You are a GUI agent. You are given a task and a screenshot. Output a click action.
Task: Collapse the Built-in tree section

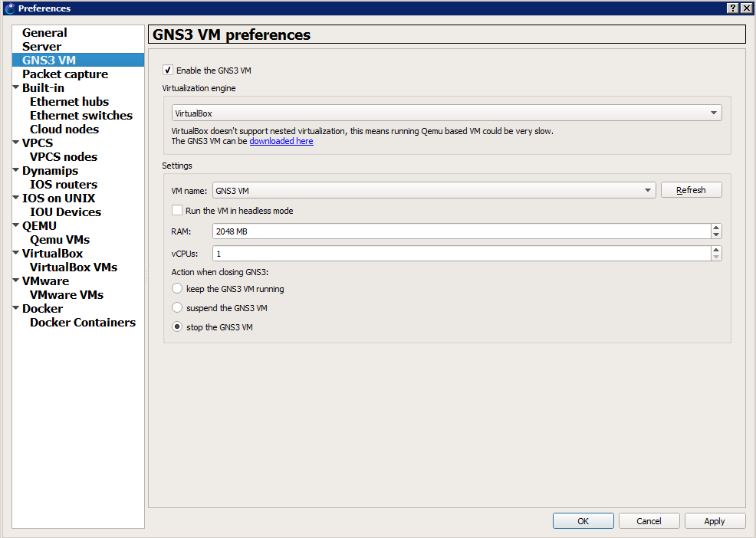click(x=16, y=87)
